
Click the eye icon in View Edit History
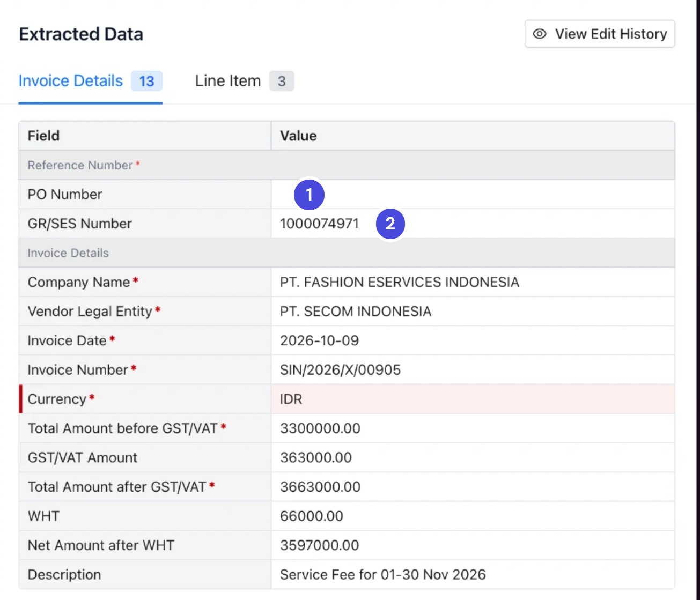point(540,34)
